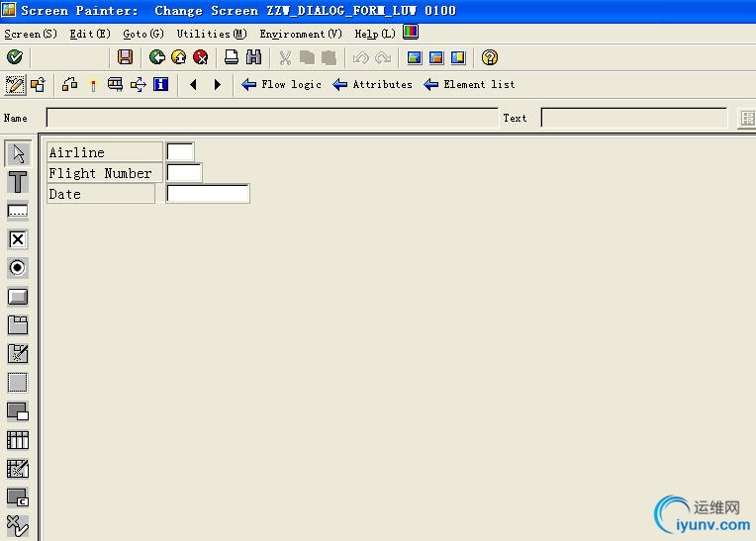This screenshot has width=756, height=541.
Task: Select the Status icon element tool
Action: coord(18,526)
